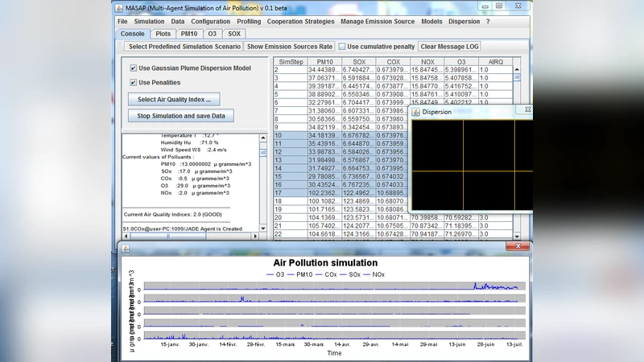Enable Use Gaussian Plume Dispersion Model checkbox

[x=133, y=68]
